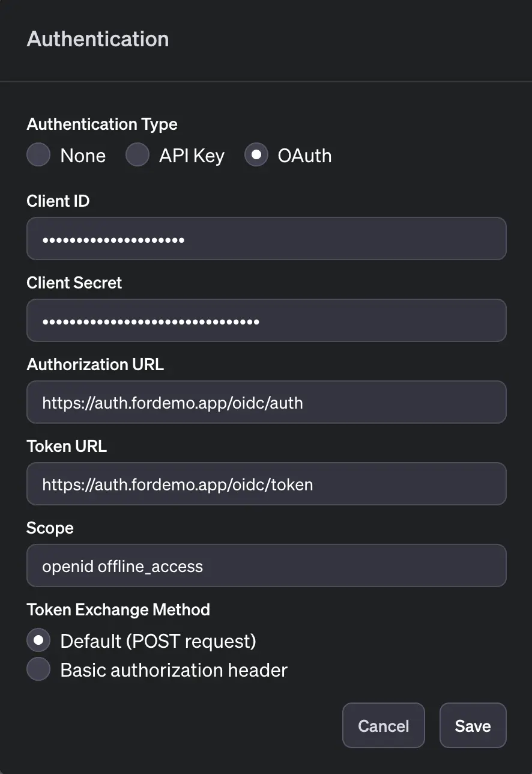Image resolution: width=532 pixels, height=774 pixels.
Task: Click the Token Exchange Method heading
Action: (118, 609)
